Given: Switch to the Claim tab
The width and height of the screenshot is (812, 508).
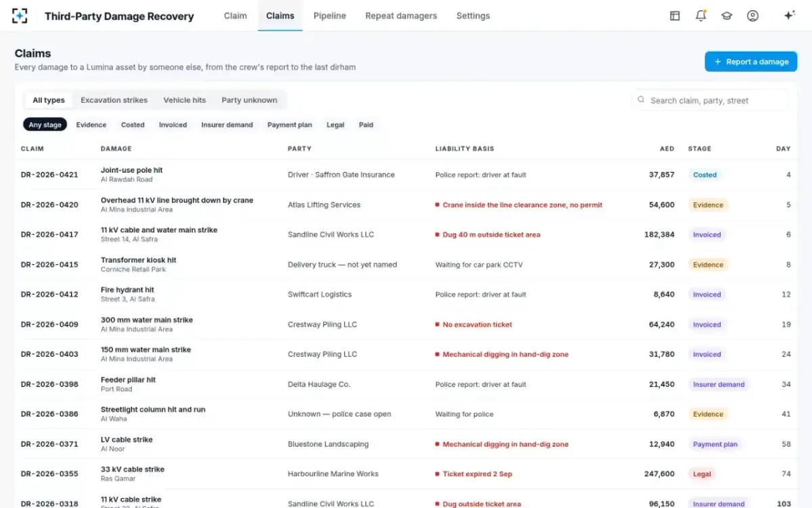Looking at the screenshot, I should (x=235, y=16).
